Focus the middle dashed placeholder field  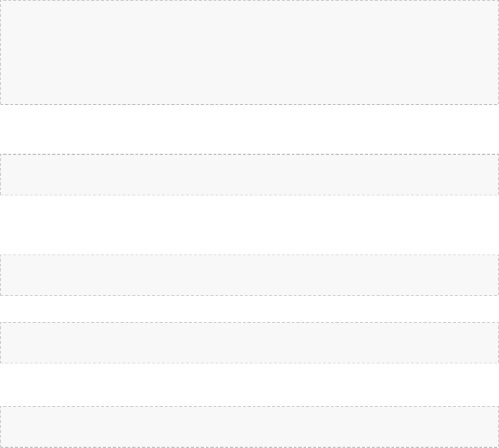coord(249,275)
